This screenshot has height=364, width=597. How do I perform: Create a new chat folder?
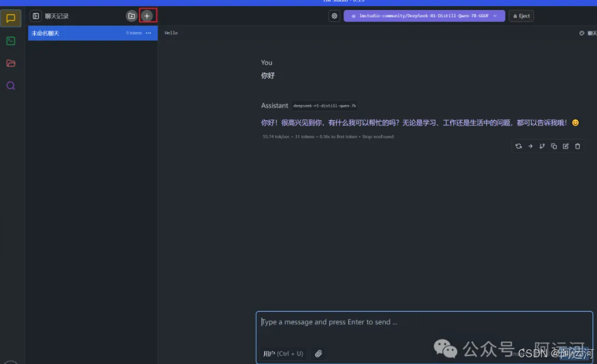coord(131,16)
